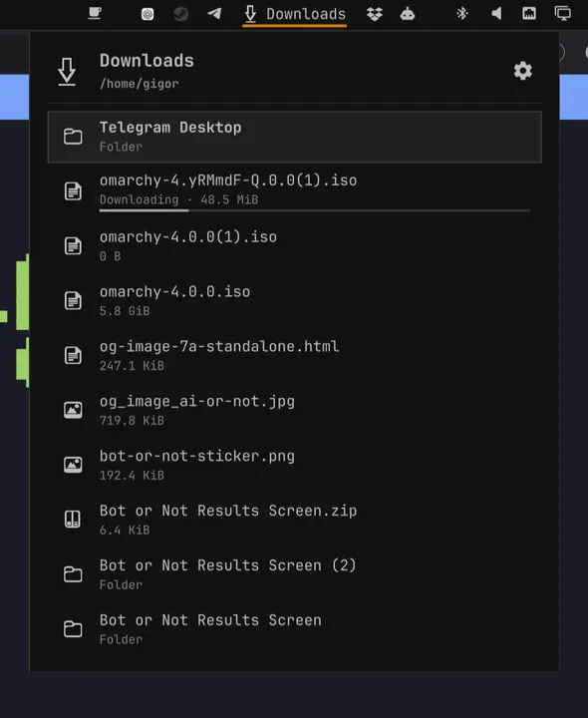
Task: Open the Steam tray icon
Action: [x=180, y=14]
